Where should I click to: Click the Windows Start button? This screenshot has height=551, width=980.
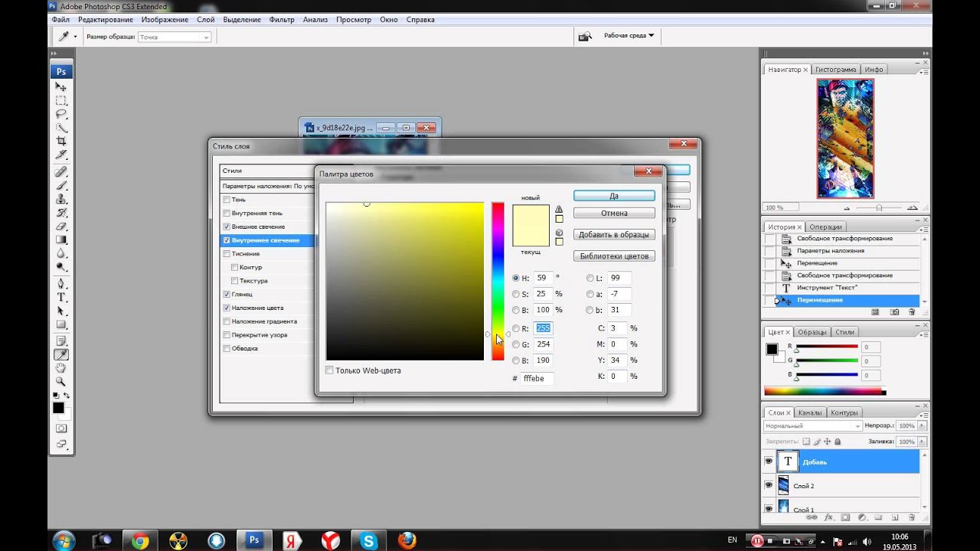coord(64,540)
